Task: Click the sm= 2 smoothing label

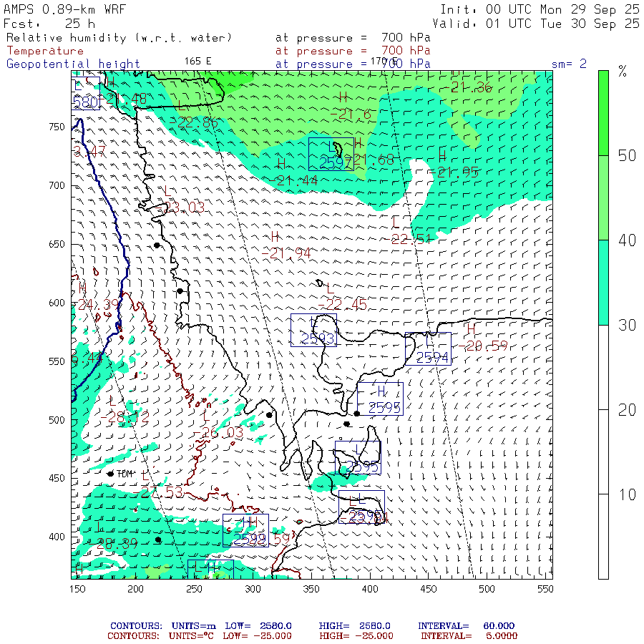Action: pyautogui.click(x=569, y=64)
